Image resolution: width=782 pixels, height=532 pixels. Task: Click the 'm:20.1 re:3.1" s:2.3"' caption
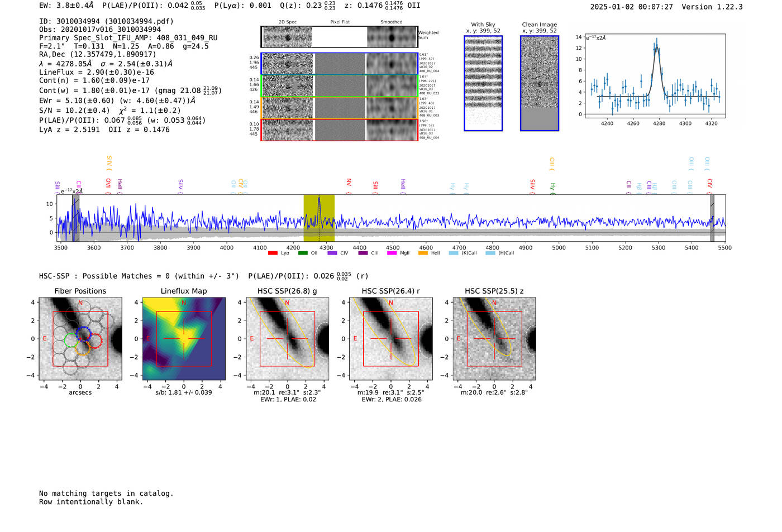tap(287, 392)
